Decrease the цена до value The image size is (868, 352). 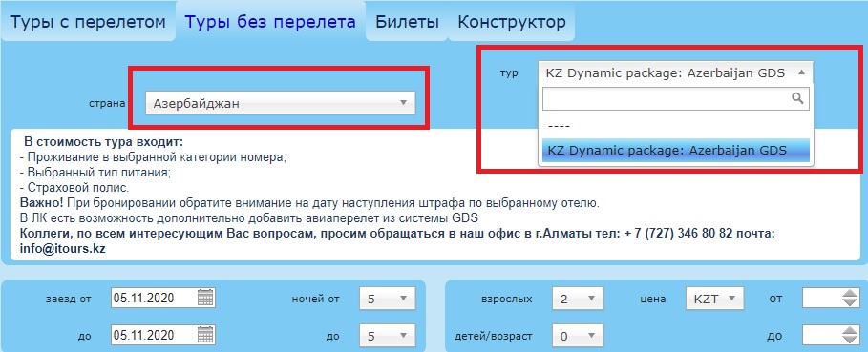[850, 340]
